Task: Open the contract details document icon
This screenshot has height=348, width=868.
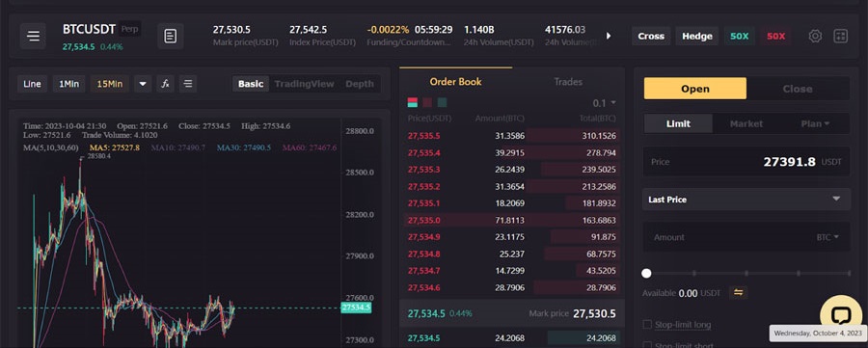Action: 171,36
